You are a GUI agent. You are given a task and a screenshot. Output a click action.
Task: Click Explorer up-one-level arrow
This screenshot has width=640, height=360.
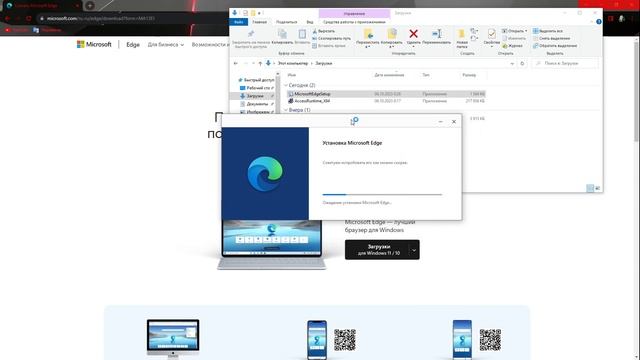coord(260,63)
